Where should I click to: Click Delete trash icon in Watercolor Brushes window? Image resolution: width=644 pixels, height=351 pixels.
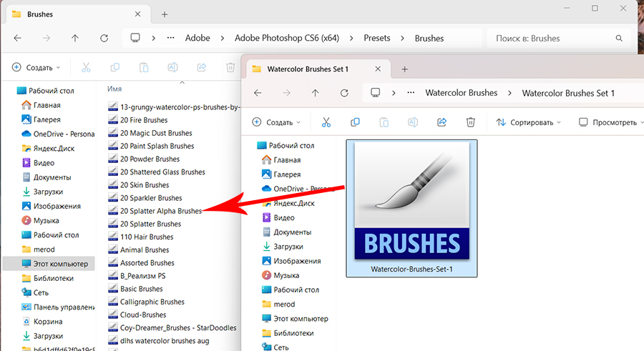[x=470, y=122]
